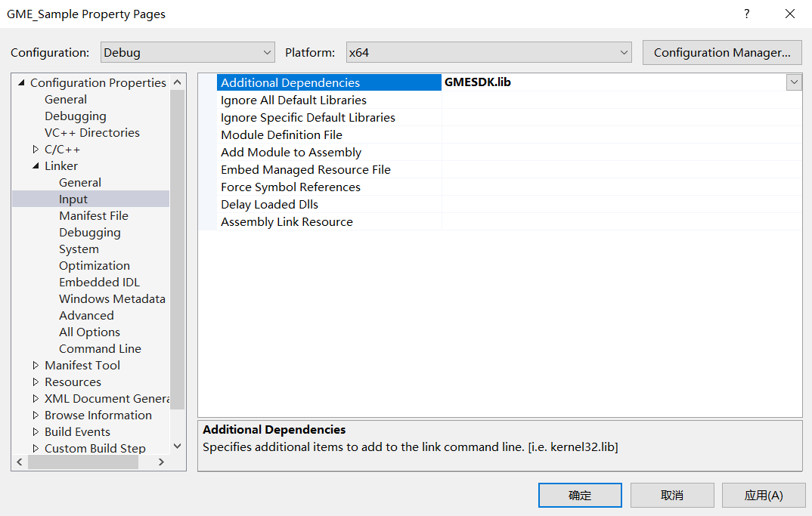Screen dimensions: 812x516
Task: Click the tree scroll up arrow
Action: point(177,82)
